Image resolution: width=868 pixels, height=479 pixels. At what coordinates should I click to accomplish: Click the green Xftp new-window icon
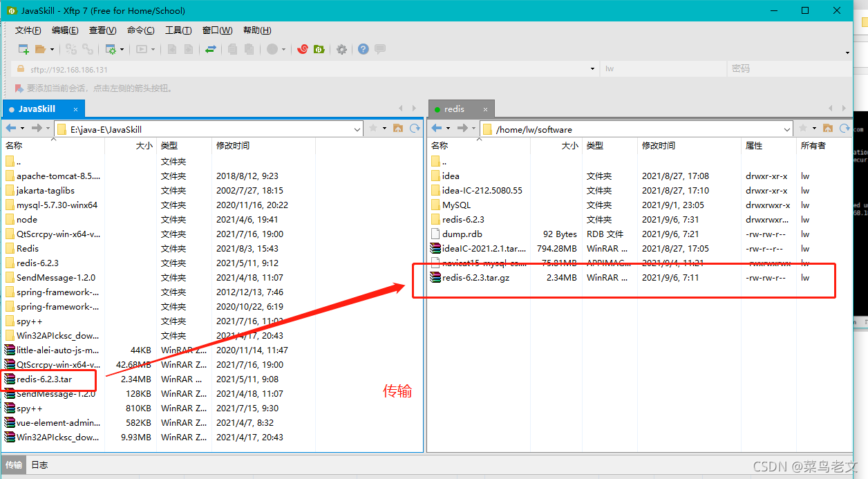(319, 49)
